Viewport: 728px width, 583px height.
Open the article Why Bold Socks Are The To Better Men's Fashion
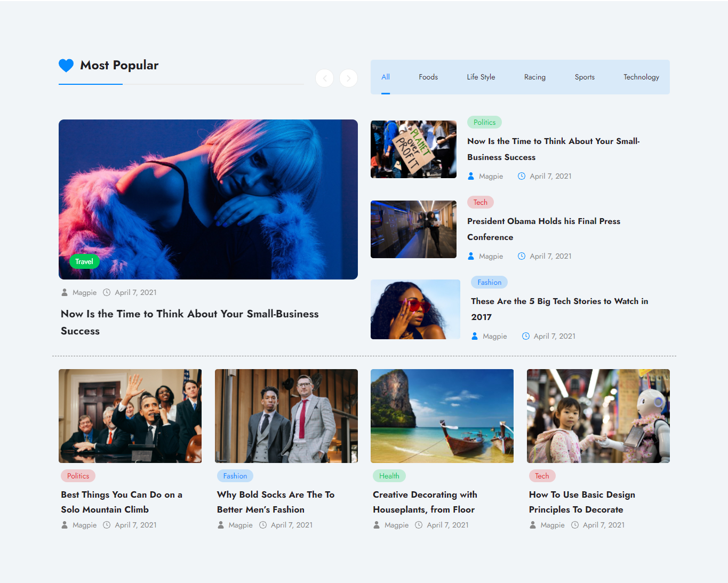pyautogui.click(x=276, y=502)
